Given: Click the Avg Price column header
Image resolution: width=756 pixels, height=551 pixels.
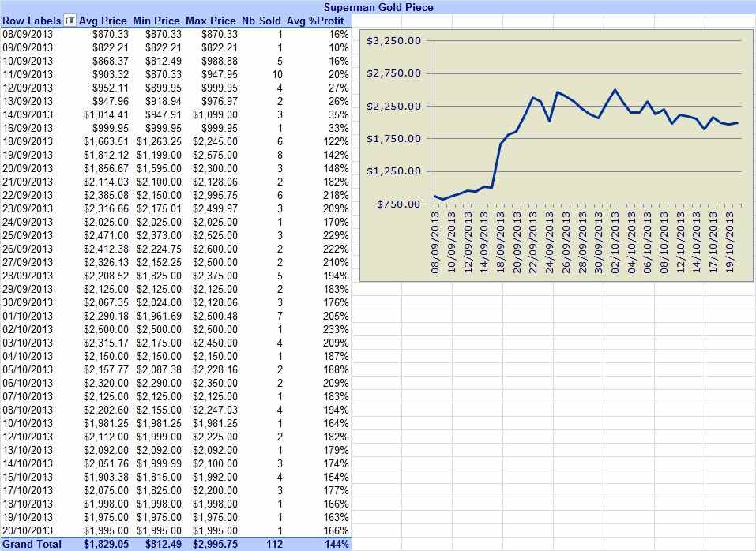Looking at the screenshot, I should (x=103, y=21).
